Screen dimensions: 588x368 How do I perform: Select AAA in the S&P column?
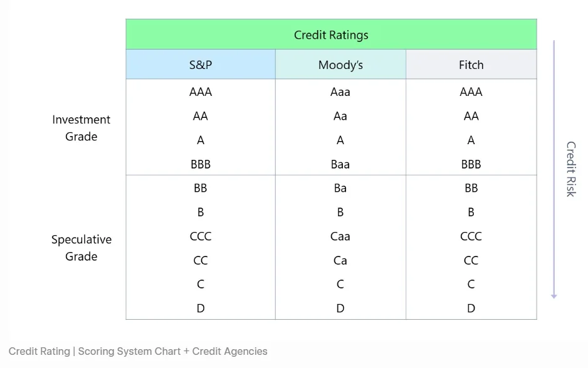point(201,92)
